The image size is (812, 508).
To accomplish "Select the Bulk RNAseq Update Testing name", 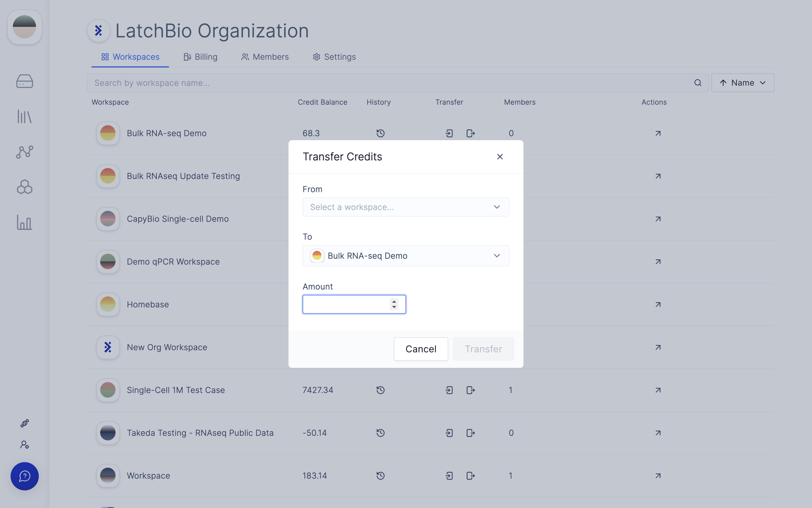I will click(183, 176).
